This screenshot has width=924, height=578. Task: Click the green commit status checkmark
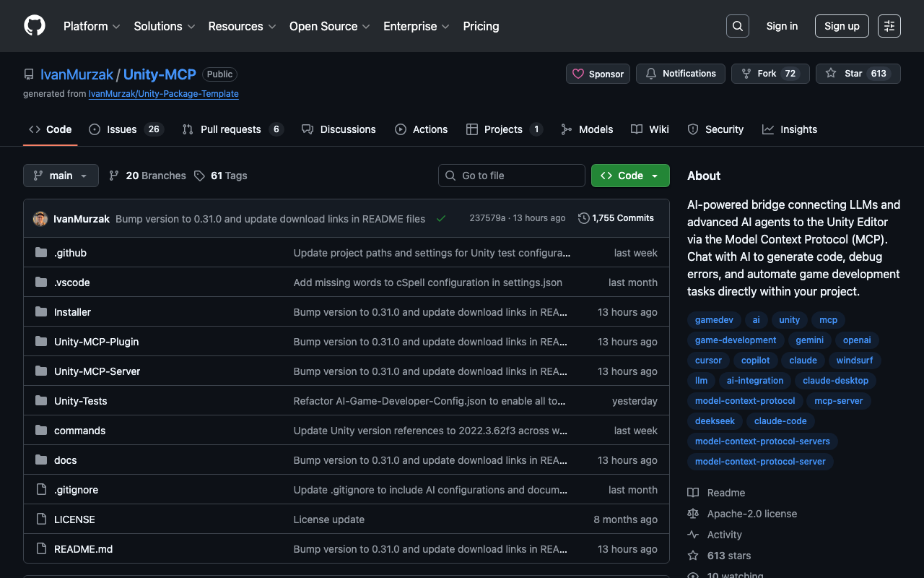click(x=441, y=218)
